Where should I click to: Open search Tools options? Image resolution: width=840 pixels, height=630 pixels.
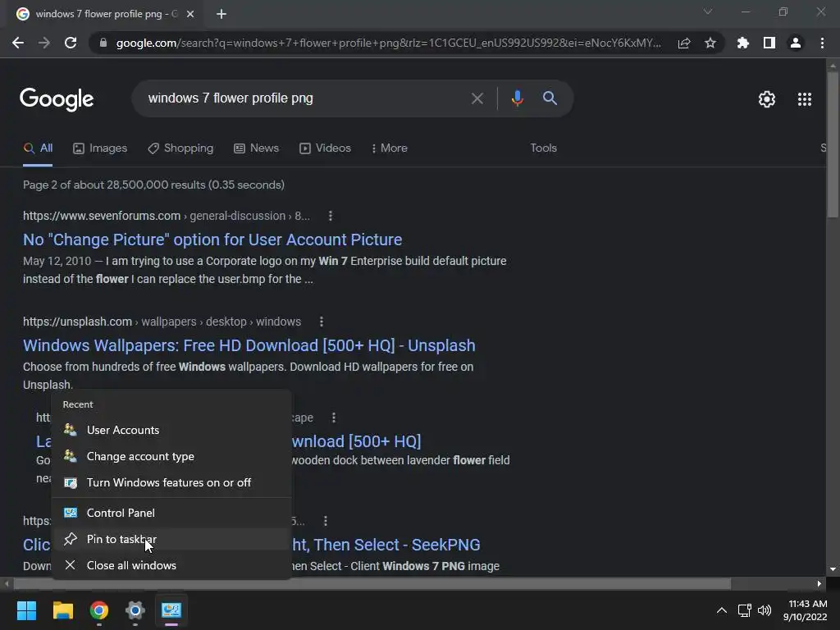(x=543, y=148)
